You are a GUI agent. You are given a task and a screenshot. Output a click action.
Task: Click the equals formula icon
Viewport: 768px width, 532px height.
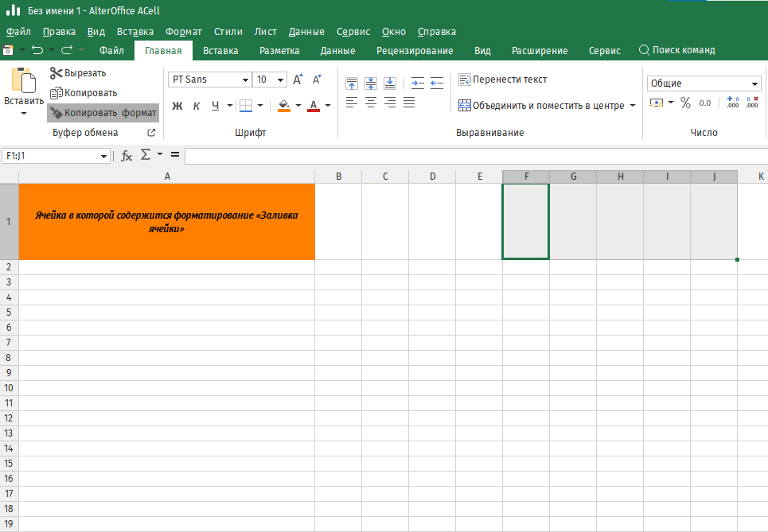[x=175, y=154]
